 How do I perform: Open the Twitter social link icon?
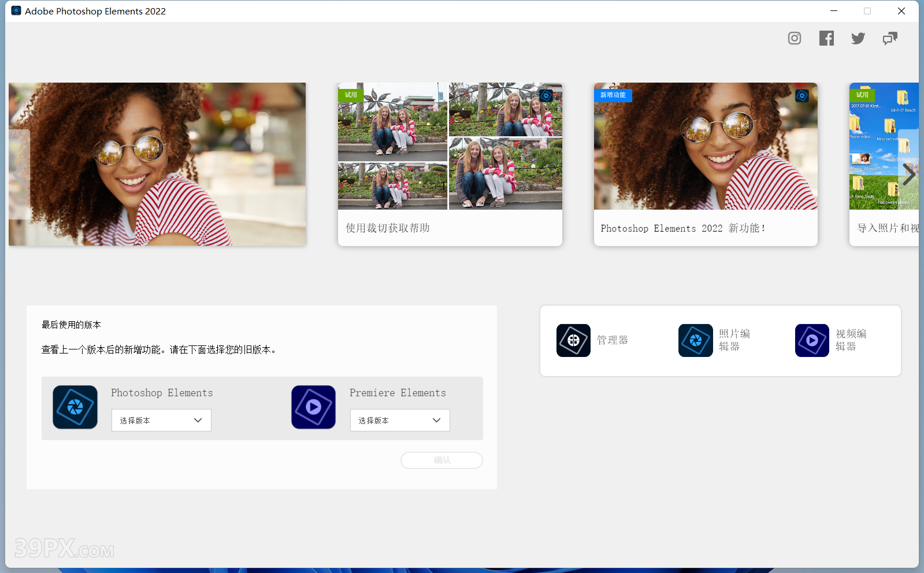[858, 38]
